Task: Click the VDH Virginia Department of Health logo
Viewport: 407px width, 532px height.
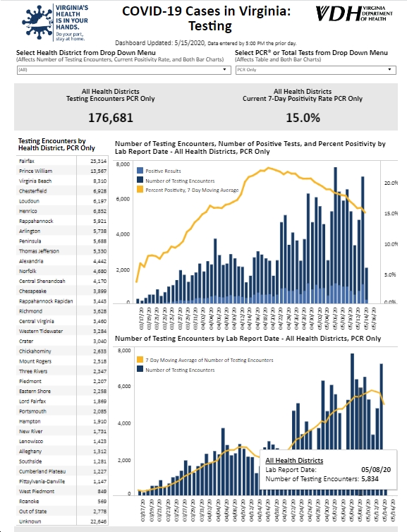Action: tap(354, 13)
